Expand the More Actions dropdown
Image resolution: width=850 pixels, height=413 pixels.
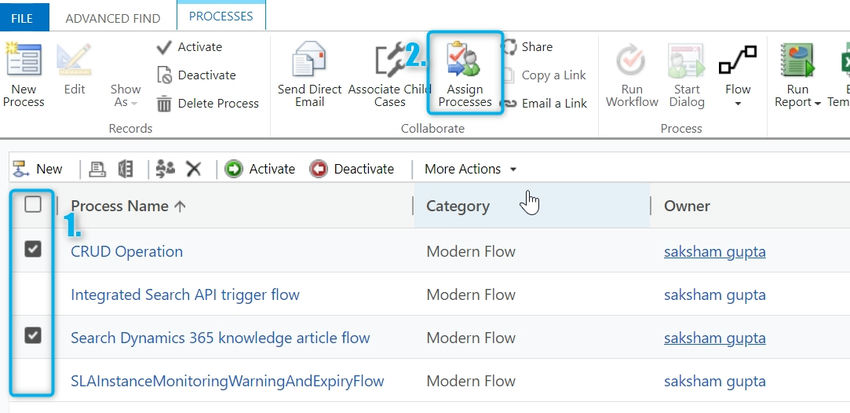[470, 169]
